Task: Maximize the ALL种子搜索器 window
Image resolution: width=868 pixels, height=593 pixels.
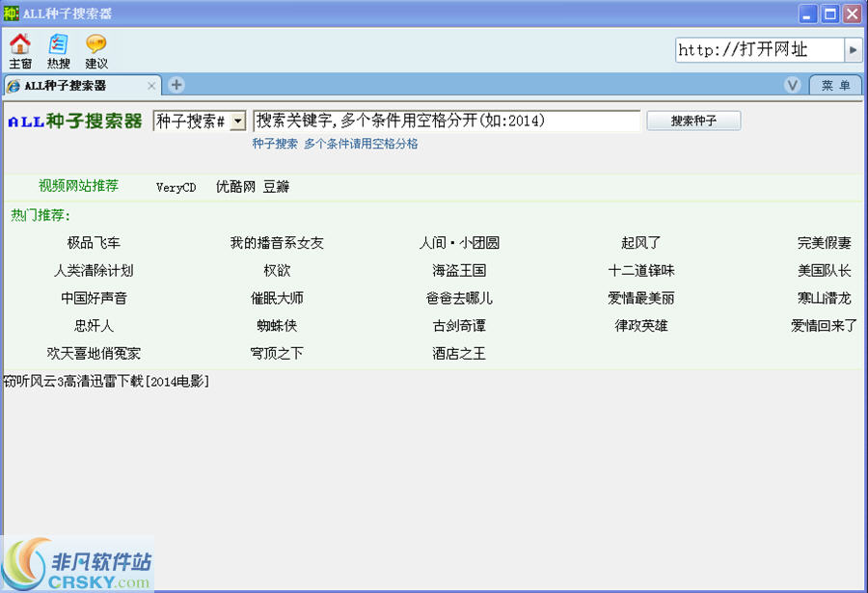Action: coord(829,13)
